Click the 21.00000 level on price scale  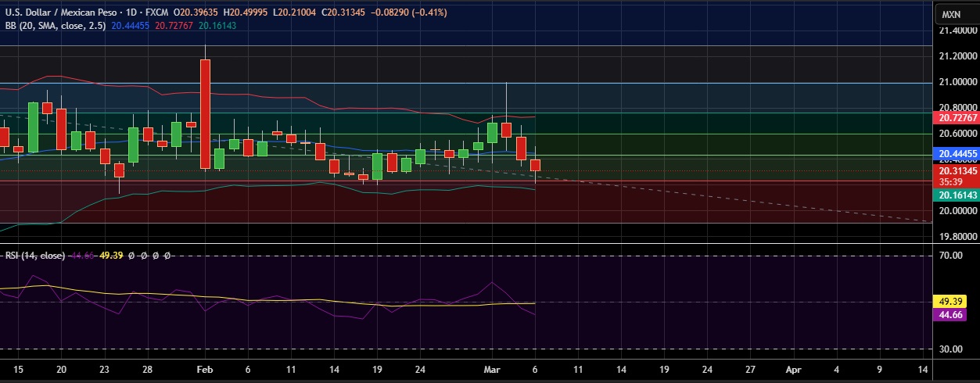pyautogui.click(x=957, y=82)
